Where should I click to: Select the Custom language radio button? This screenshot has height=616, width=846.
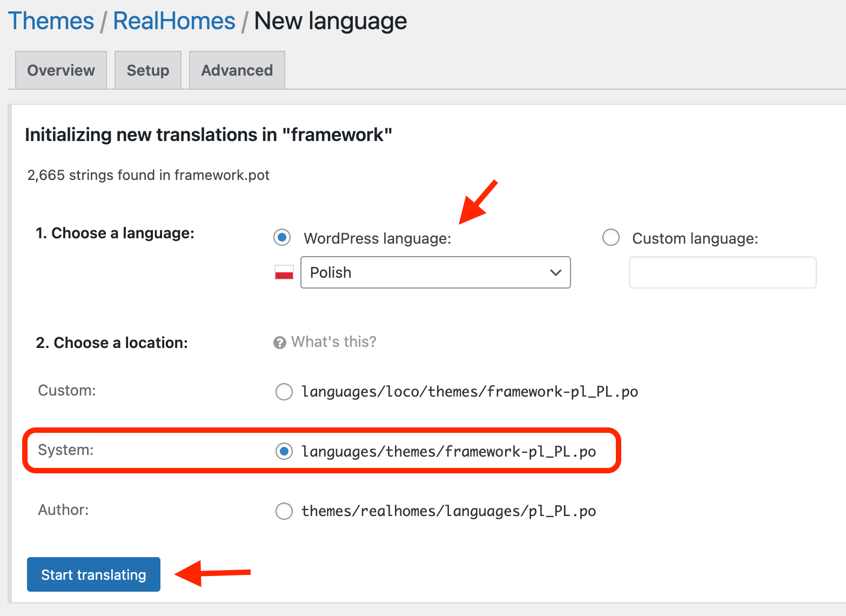point(611,237)
